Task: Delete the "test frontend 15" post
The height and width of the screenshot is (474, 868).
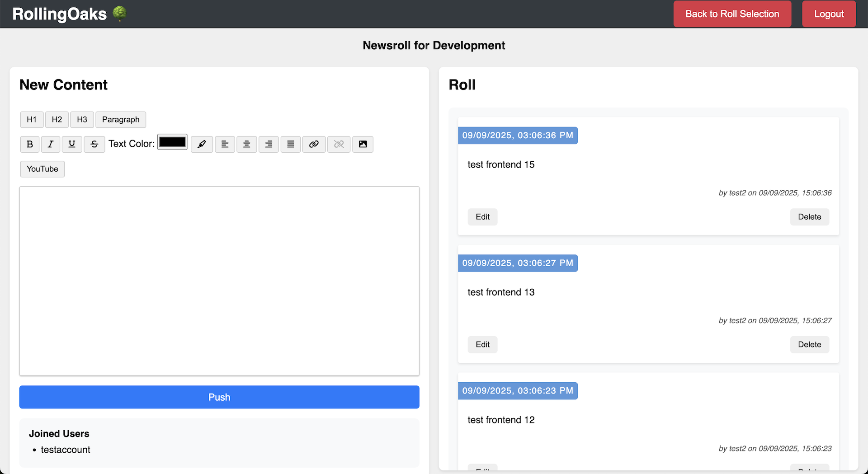Action: click(x=809, y=217)
